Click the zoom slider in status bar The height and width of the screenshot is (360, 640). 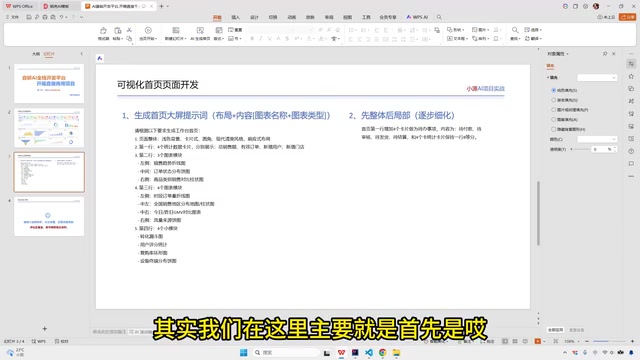pos(609,341)
